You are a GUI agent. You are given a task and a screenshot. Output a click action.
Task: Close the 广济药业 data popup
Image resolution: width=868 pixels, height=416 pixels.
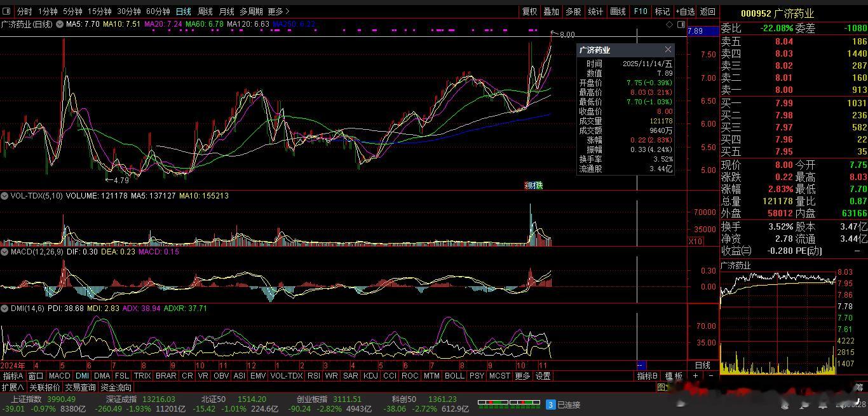pos(668,50)
